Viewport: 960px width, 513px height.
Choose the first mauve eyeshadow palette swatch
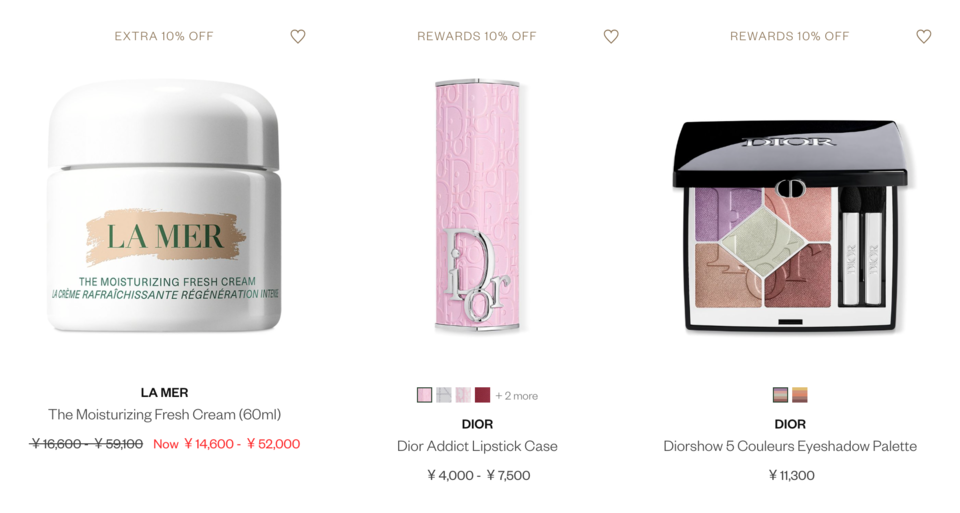(x=780, y=395)
